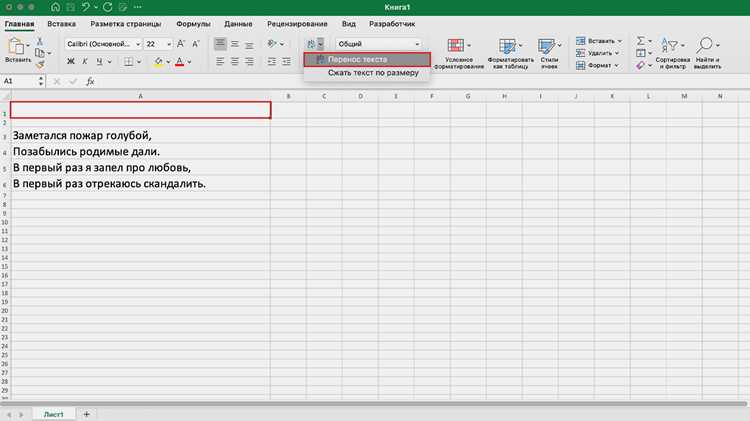Click the insert function fx icon
The height and width of the screenshot is (421, 750).
pyautogui.click(x=90, y=81)
